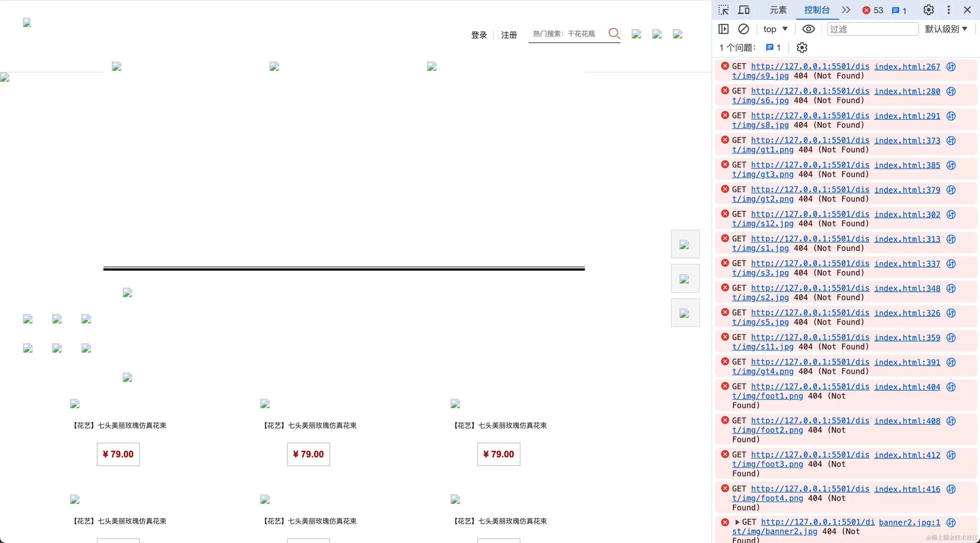
Task: Select the 控制台 tab
Action: tap(816, 10)
